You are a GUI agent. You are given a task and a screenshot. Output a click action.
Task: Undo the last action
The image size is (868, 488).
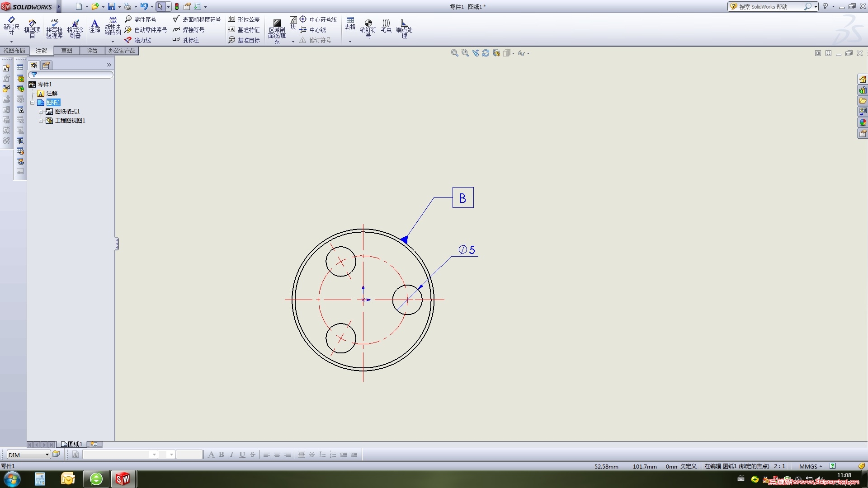pos(144,6)
